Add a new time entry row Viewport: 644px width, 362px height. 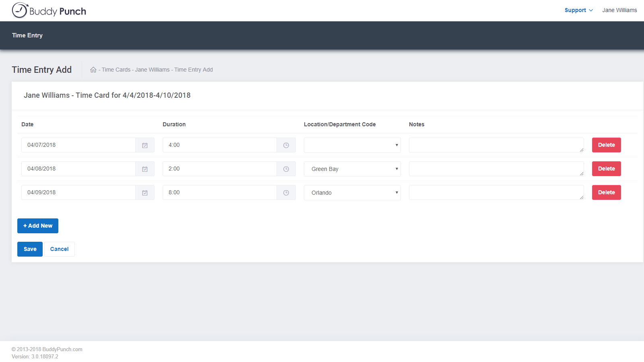click(38, 226)
